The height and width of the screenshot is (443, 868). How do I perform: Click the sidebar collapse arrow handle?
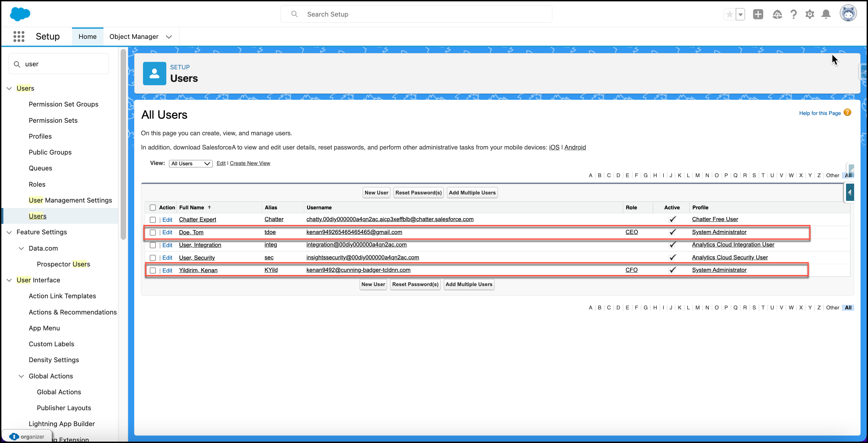[850, 192]
